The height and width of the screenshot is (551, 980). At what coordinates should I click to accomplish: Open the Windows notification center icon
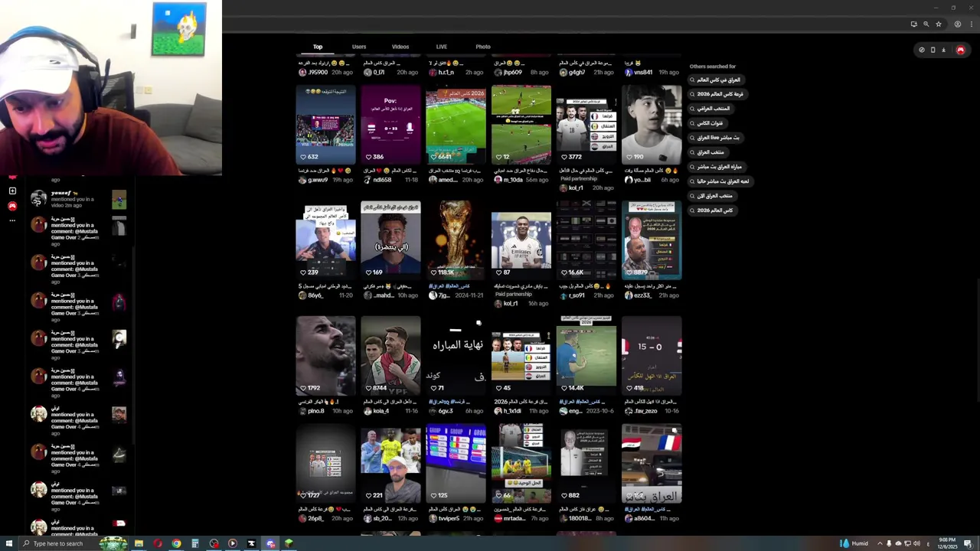(968, 543)
